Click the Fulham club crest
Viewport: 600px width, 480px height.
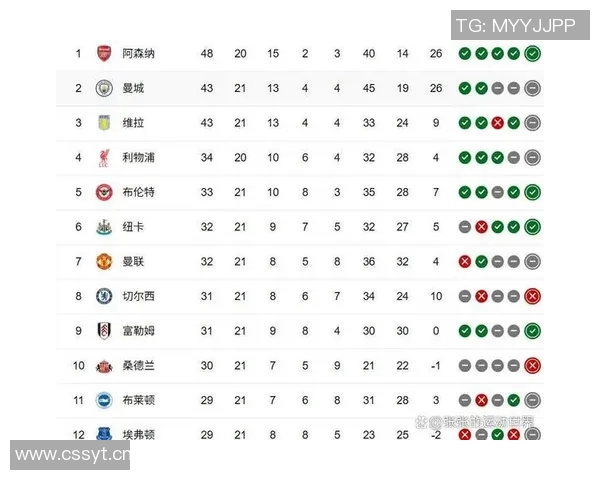pyautogui.click(x=104, y=331)
